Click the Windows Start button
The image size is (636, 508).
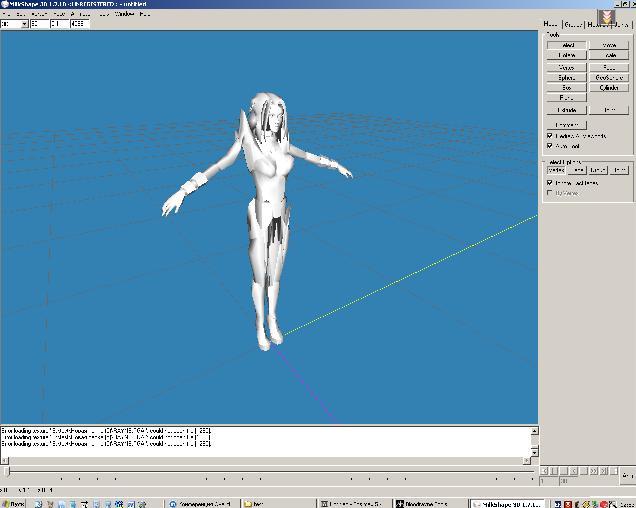[x=14, y=503]
